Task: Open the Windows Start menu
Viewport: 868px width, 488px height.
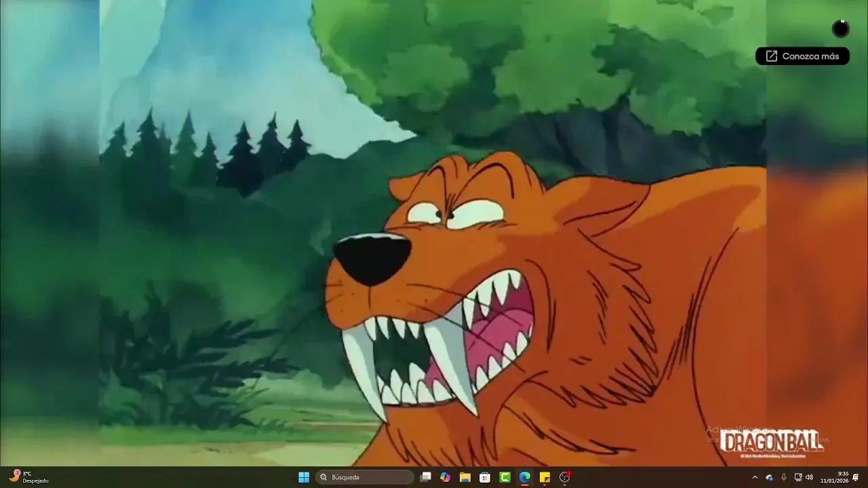Action: click(x=304, y=477)
